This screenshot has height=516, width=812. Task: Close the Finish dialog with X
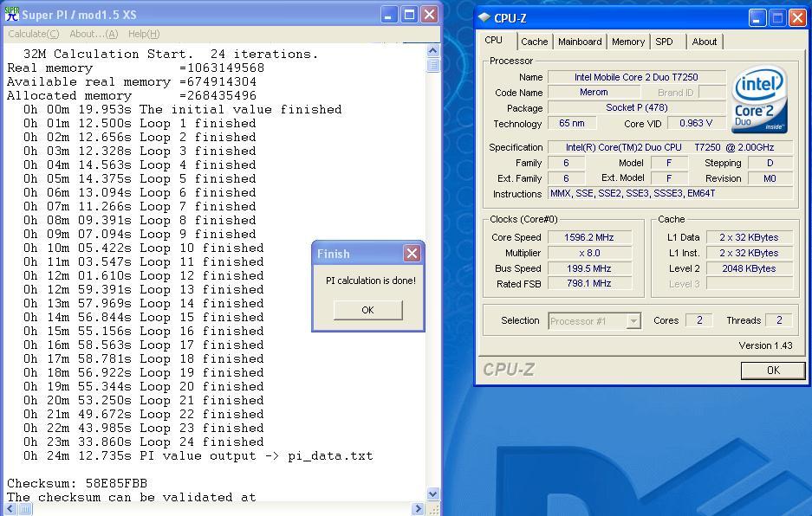coord(412,254)
